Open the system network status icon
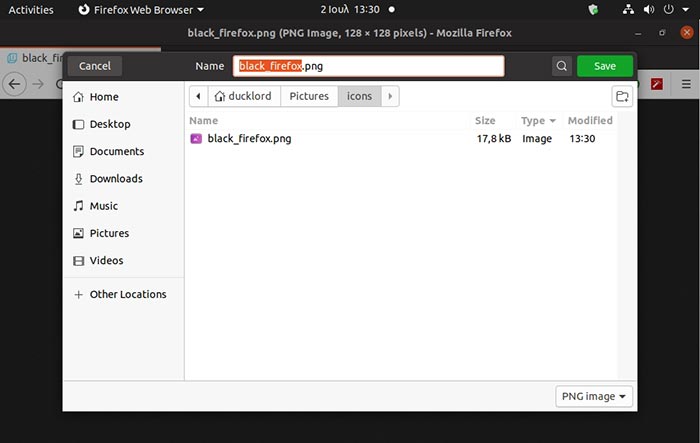The width and height of the screenshot is (700, 443). point(627,9)
